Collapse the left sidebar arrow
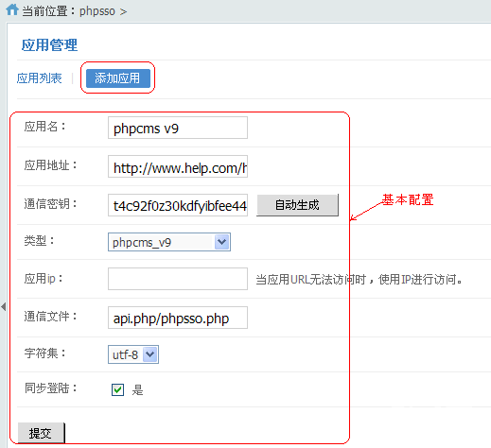Screen dimensions: 491x448 4,306
